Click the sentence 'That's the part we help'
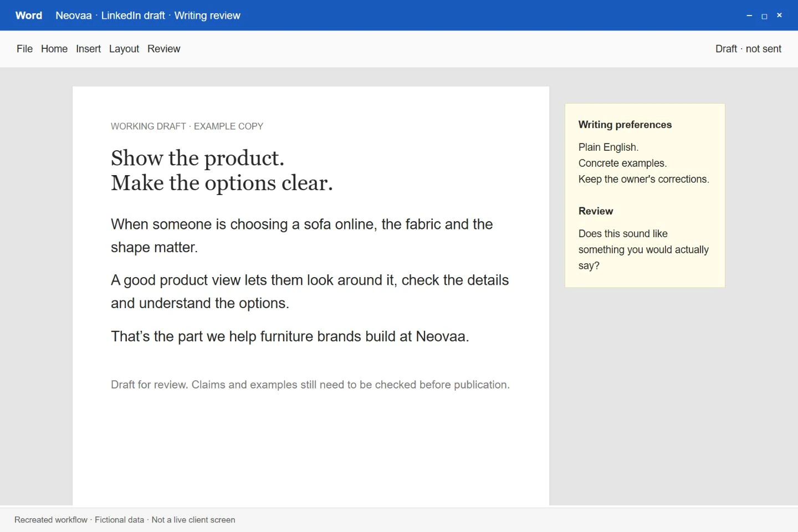The width and height of the screenshot is (798, 532). pos(290,336)
